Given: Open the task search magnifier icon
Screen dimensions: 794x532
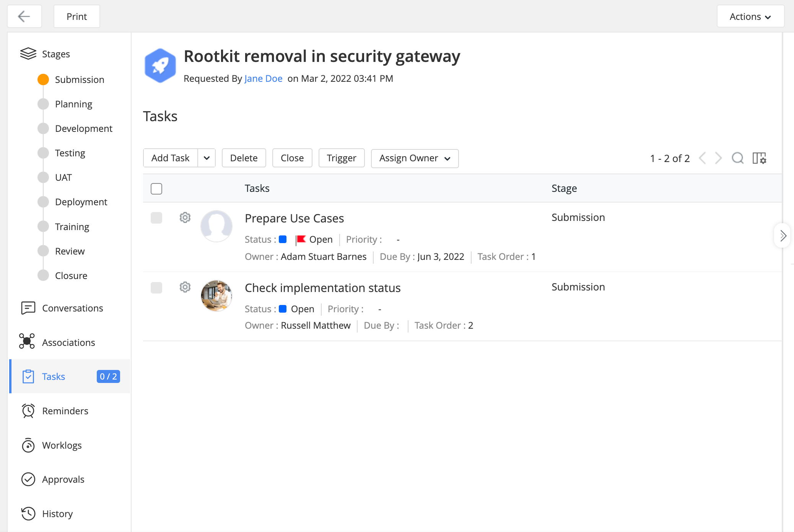Looking at the screenshot, I should pos(737,158).
